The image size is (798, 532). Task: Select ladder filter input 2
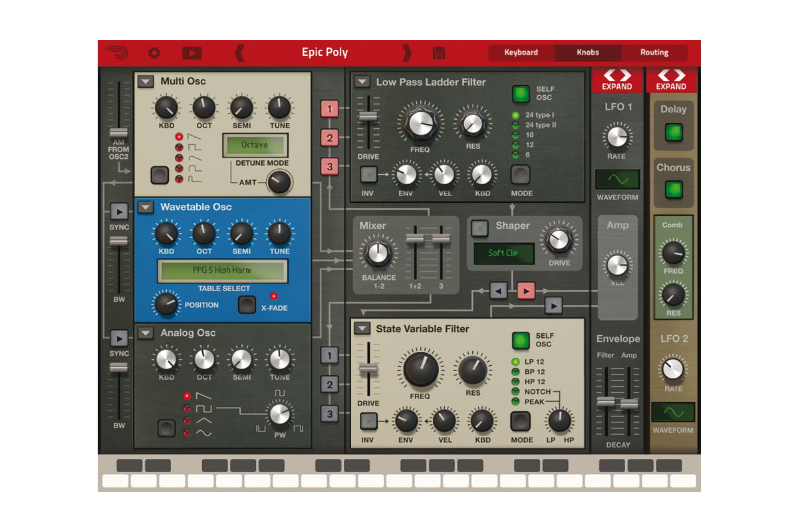pyautogui.click(x=329, y=138)
